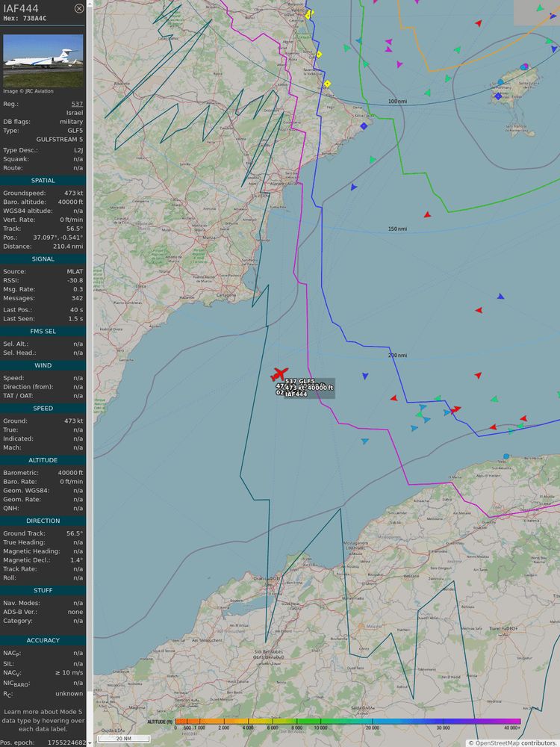Open the registration link 537

pyautogui.click(x=77, y=104)
